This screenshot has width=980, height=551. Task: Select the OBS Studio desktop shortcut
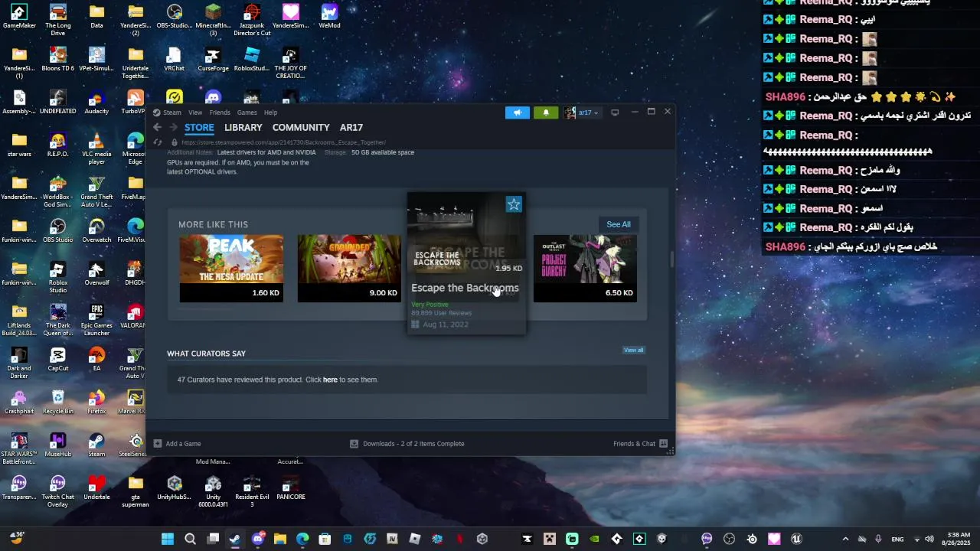(58, 232)
